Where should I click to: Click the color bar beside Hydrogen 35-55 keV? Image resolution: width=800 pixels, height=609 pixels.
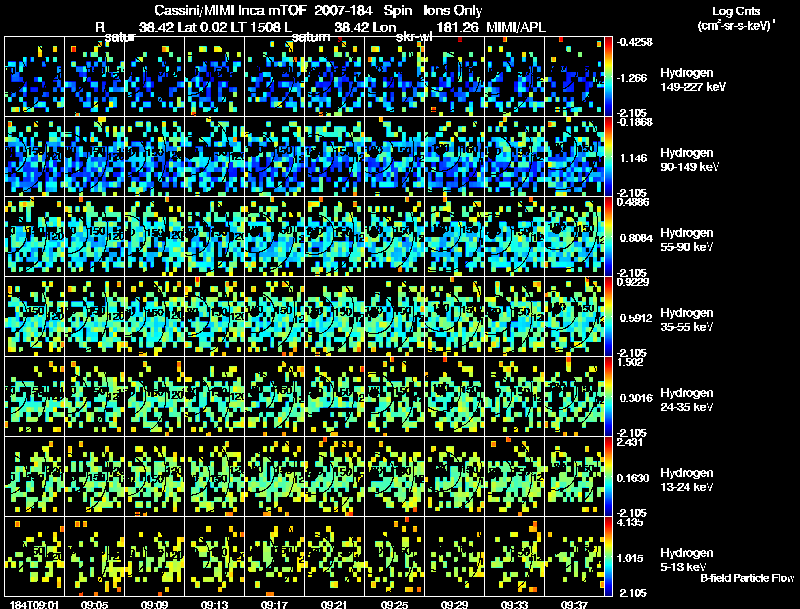coord(608,317)
